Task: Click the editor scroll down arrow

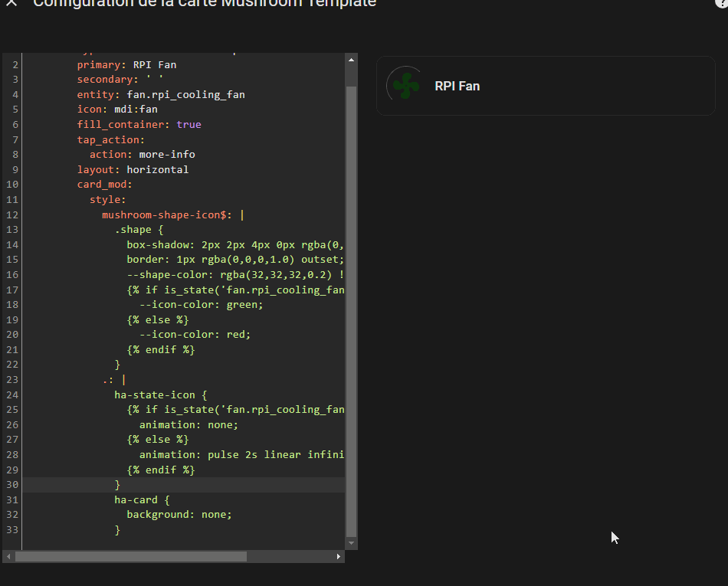Action: (351, 543)
